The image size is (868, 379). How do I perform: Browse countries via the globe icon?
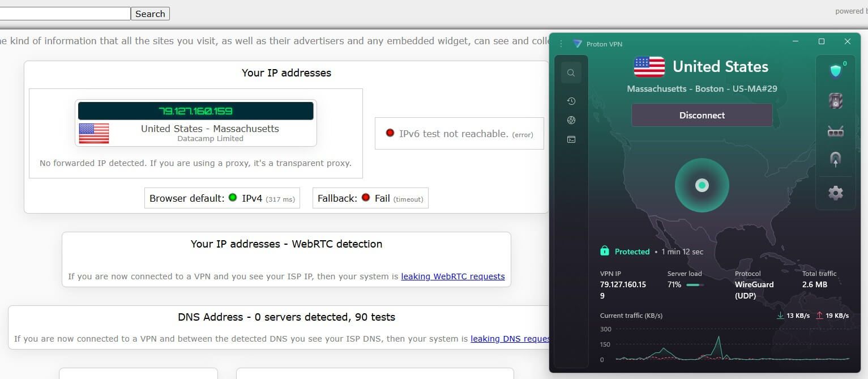571,120
